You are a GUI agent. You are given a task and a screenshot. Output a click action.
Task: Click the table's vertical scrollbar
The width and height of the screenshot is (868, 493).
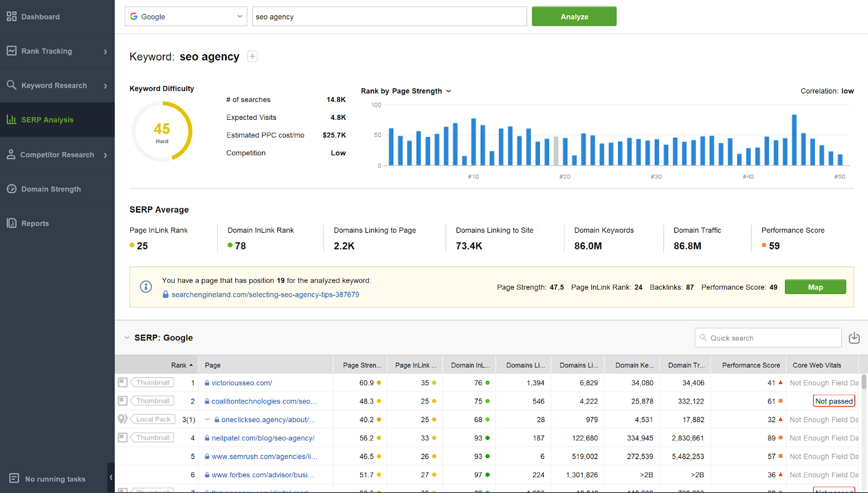[864, 381]
